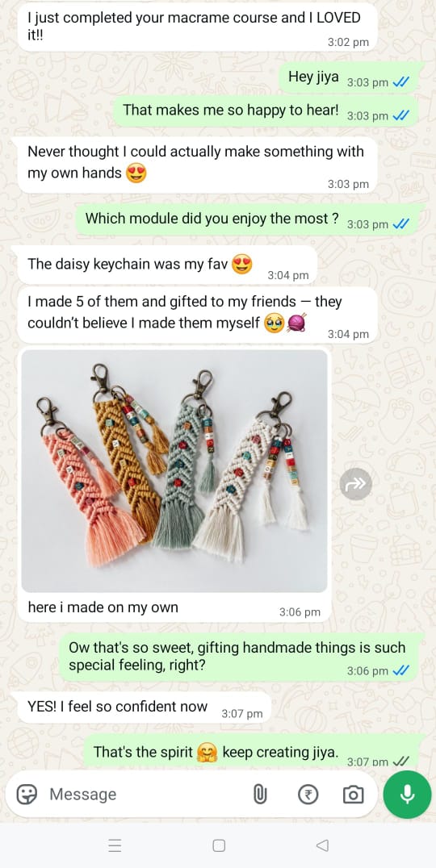Tap Android back navigation triangle

point(322,845)
